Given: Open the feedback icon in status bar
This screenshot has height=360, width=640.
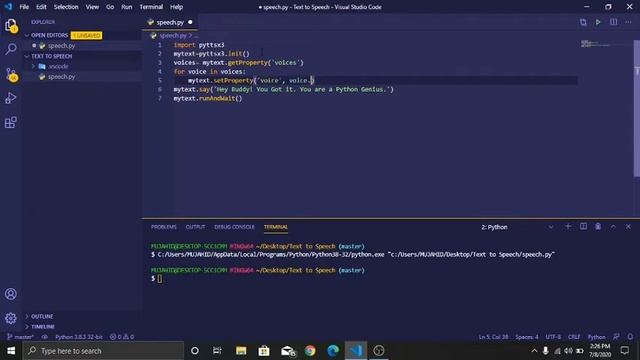Looking at the screenshot, I should pos(616,337).
